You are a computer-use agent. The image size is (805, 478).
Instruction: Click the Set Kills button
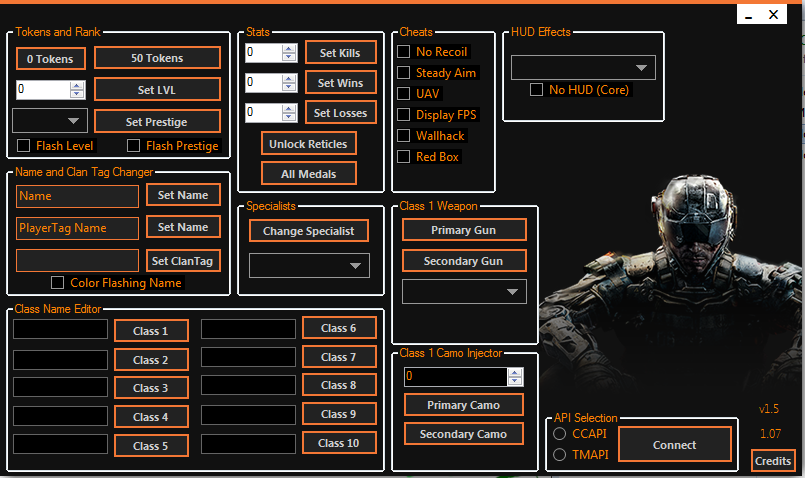tap(340, 52)
